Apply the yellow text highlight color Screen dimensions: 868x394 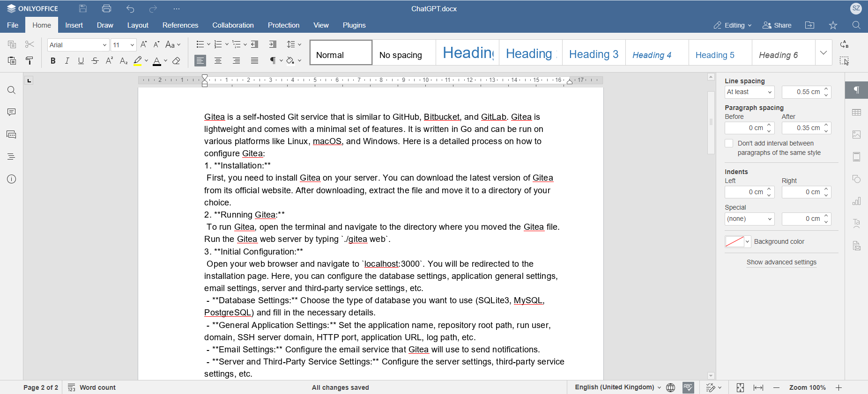[137, 61]
